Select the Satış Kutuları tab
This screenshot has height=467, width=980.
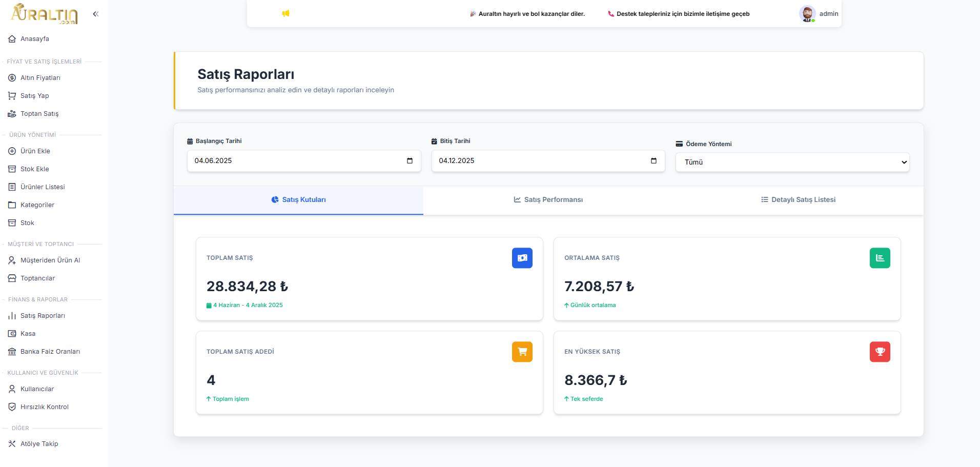(x=298, y=200)
